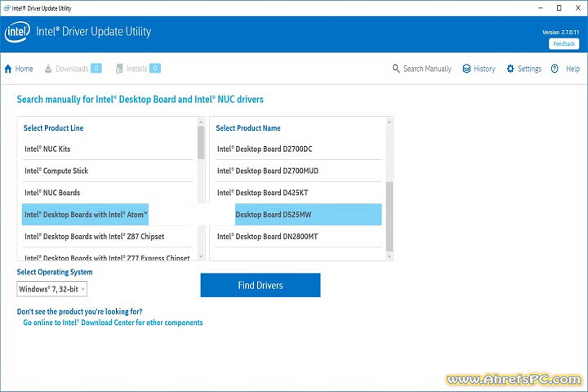588x392 pixels.
Task: Click the Downloads count badge
Action: click(x=96, y=69)
